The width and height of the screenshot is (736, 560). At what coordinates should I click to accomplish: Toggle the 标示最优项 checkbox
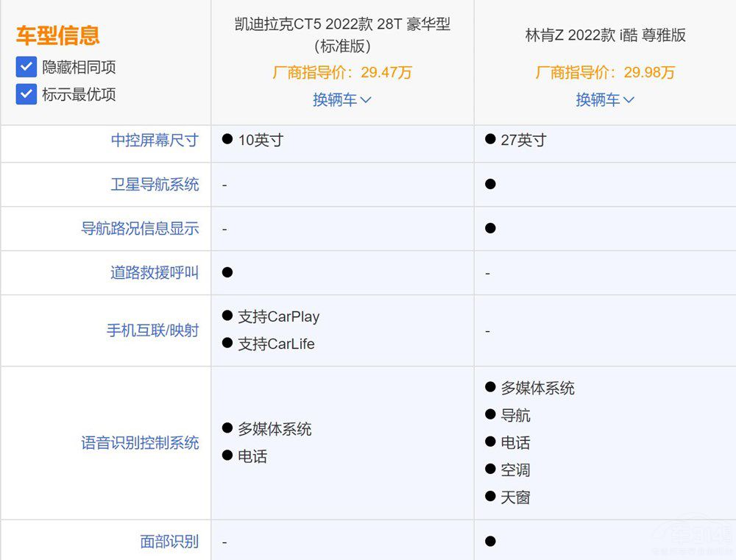[26, 94]
